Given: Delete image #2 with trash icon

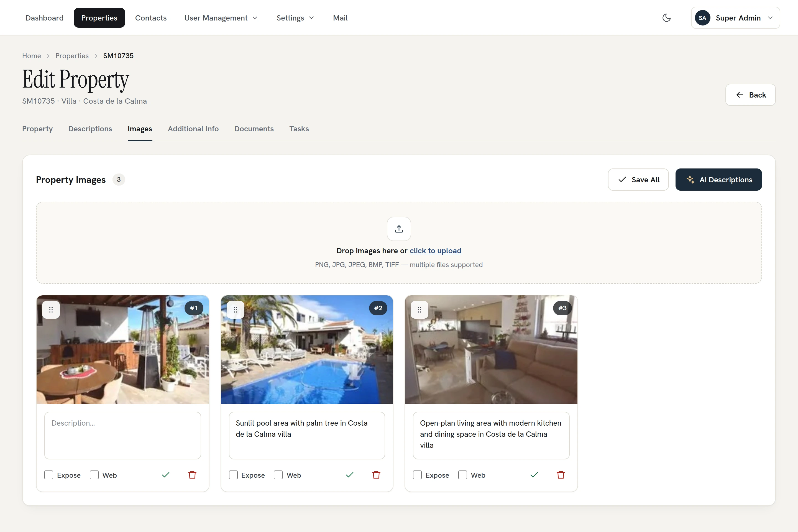Looking at the screenshot, I should coord(376,475).
